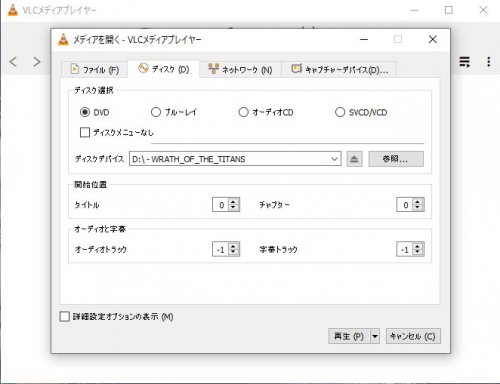Click the 再生 (P) play button
This screenshot has width=500, height=384.
[x=349, y=336]
